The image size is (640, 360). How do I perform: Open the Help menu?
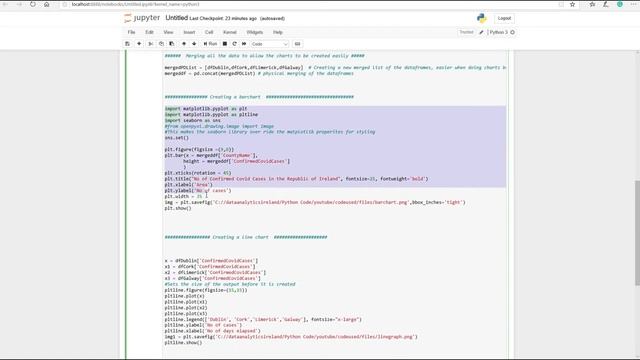[x=278, y=32]
